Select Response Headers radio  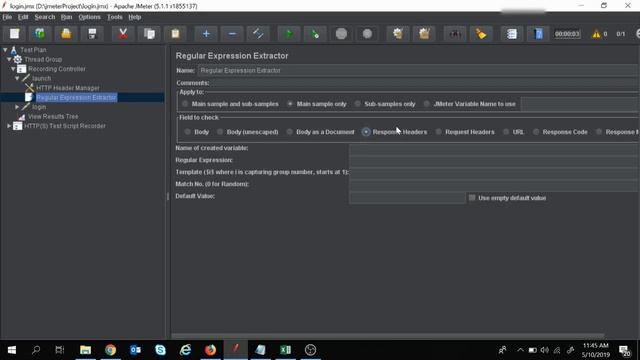[x=366, y=132]
